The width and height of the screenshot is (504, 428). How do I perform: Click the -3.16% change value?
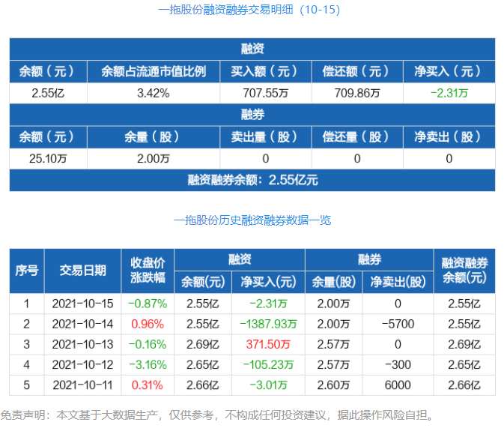[148, 365]
